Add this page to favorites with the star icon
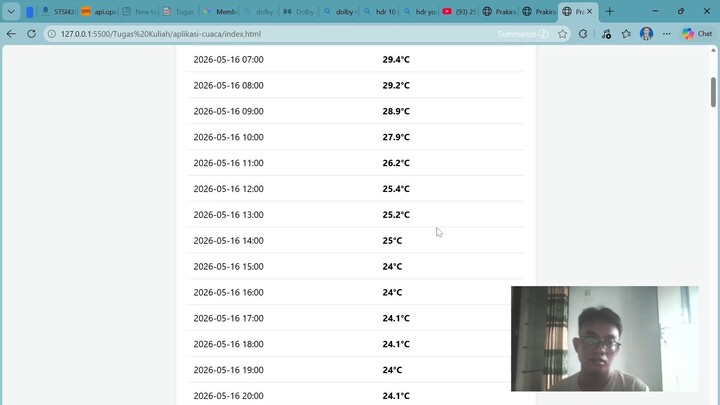 (562, 34)
